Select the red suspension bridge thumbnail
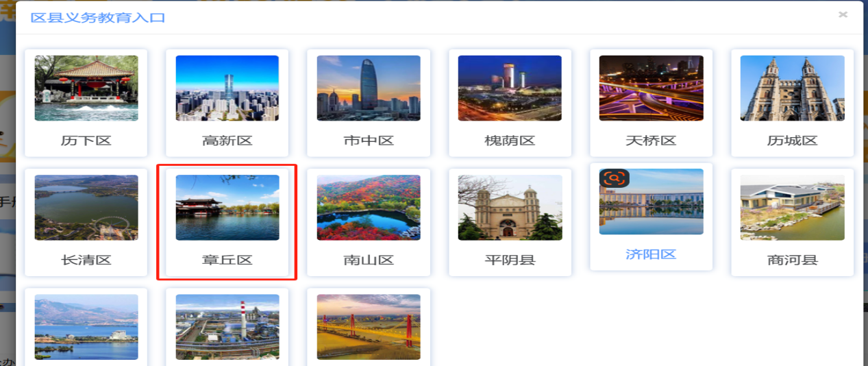This screenshot has width=868, height=366. [x=369, y=327]
